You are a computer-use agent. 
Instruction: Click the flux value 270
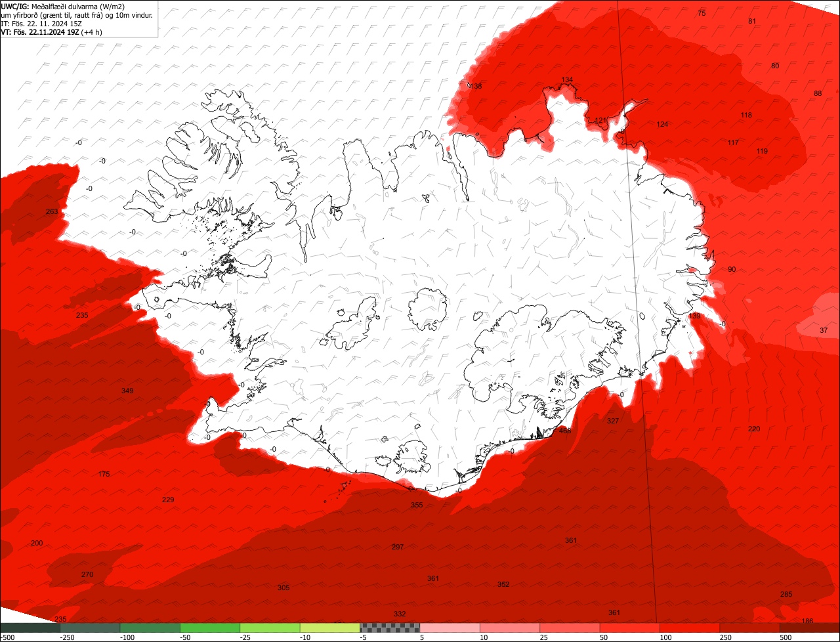pos(87,574)
